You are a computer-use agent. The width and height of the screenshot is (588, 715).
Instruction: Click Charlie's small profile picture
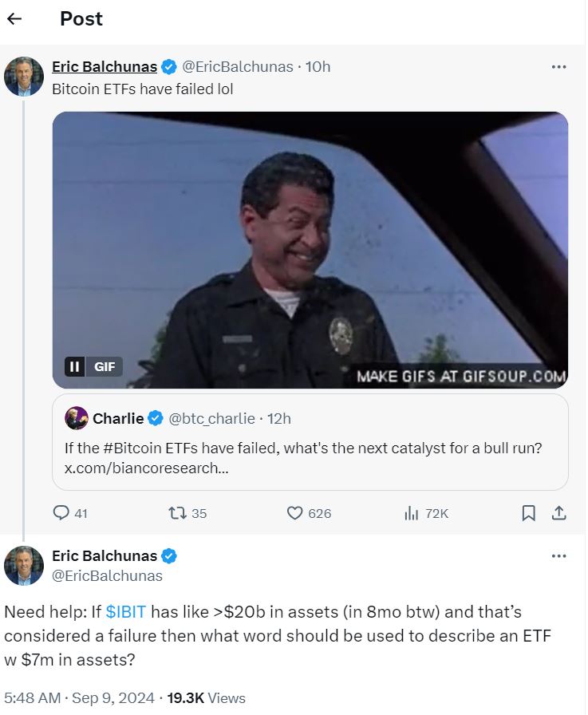[77, 418]
